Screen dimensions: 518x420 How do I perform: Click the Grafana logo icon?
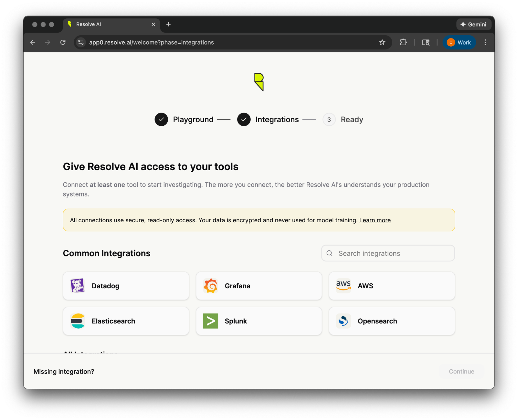[210, 286]
